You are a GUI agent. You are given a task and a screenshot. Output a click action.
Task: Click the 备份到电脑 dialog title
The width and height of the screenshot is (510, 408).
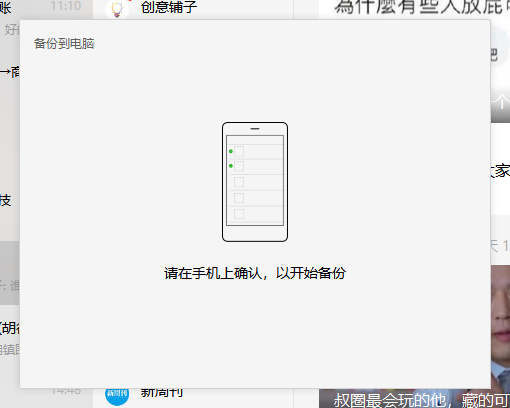tap(64, 44)
